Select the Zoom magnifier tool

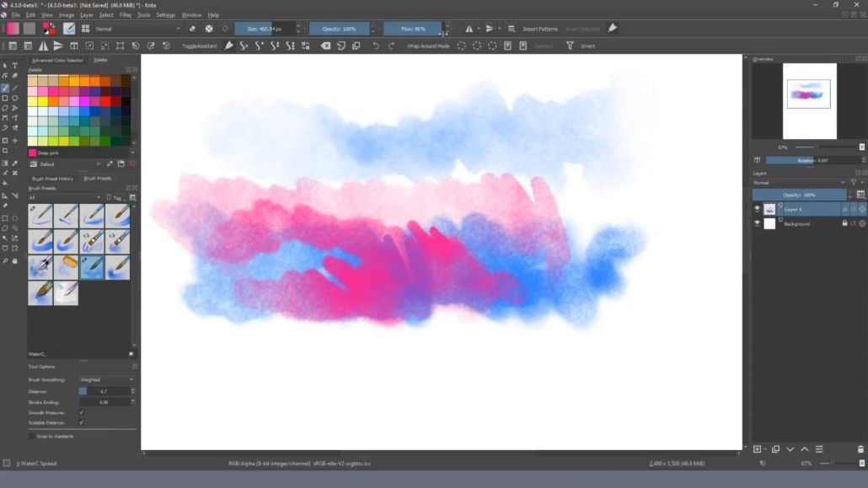point(5,260)
